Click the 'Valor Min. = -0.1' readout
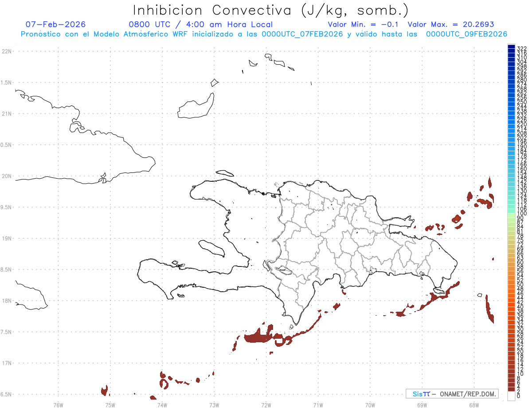This screenshot has width=532, height=411. coord(364,24)
